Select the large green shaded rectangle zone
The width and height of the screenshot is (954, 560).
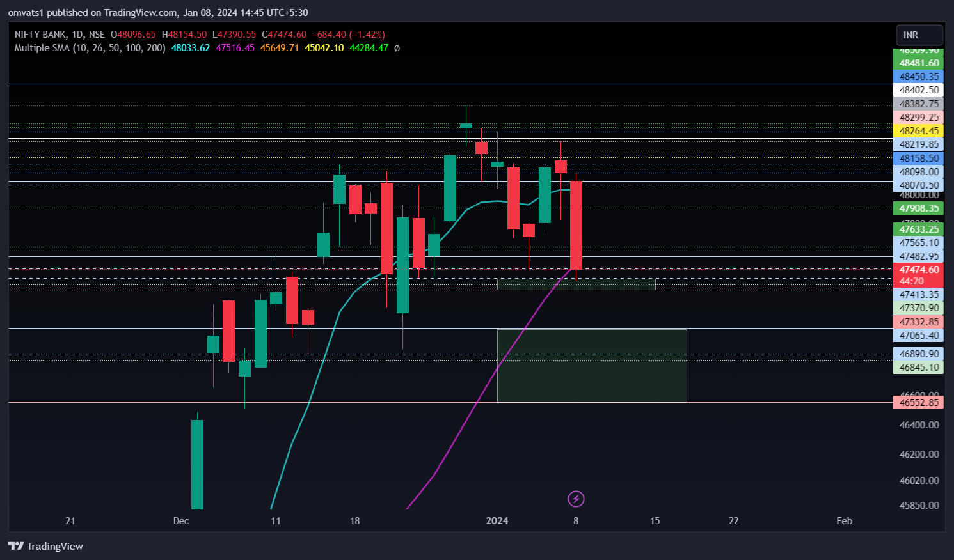point(592,366)
